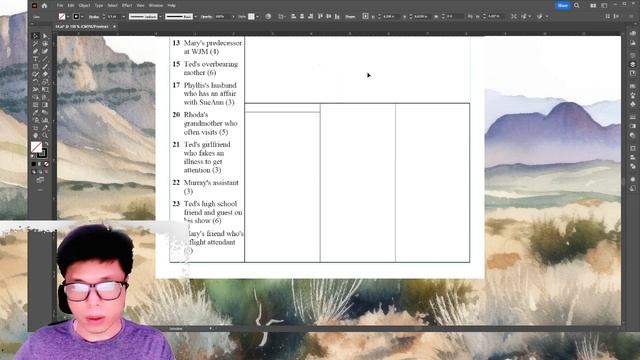640x360 pixels.
Task: Select the Type tool
Action: coord(36,59)
